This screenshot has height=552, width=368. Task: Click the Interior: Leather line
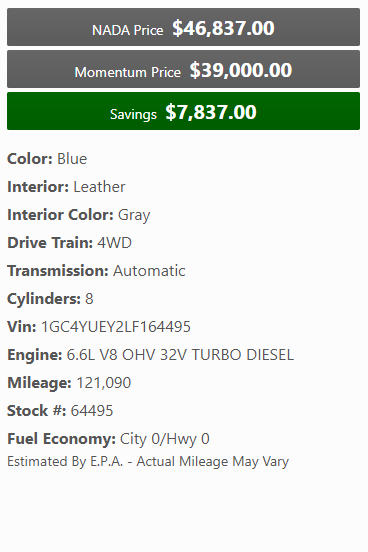pyautogui.click(x=66, y=187)
